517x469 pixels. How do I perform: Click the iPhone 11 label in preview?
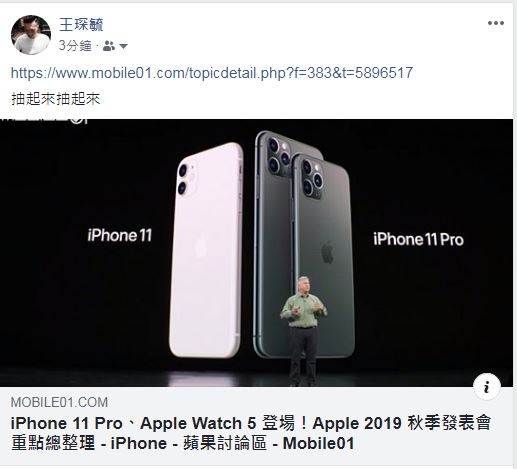point(120,235)
